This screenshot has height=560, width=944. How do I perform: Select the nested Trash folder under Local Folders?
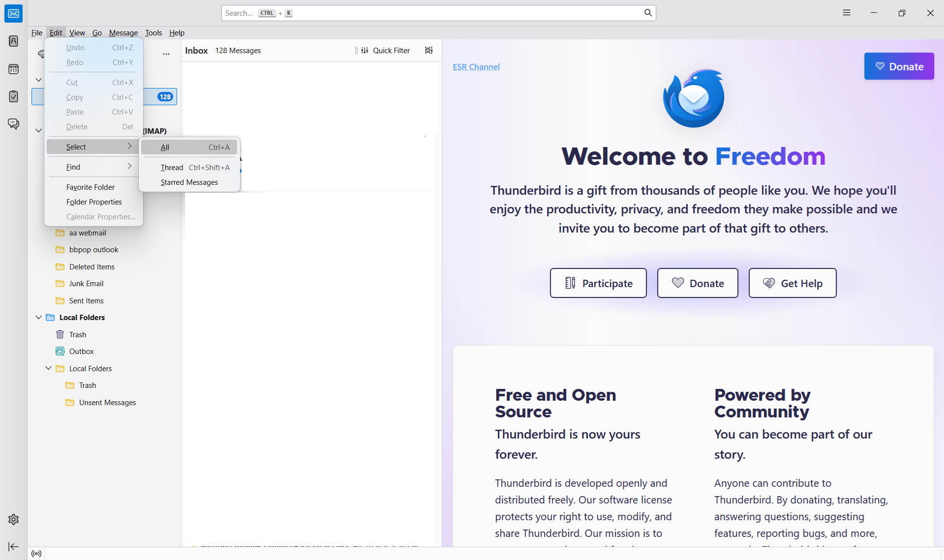coord(87,385)
